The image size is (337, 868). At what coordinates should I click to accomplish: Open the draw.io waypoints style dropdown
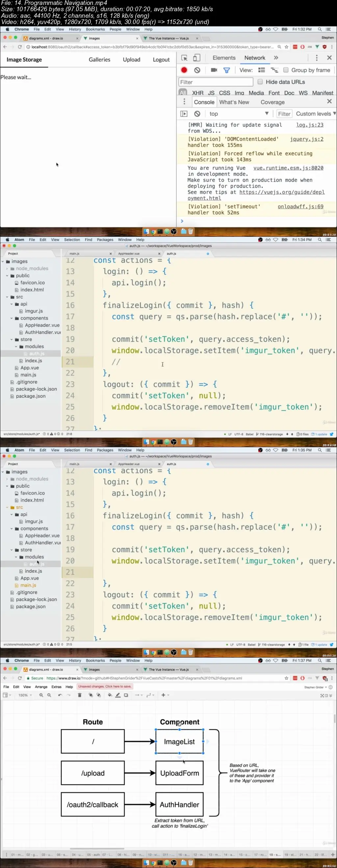[150, 695]
